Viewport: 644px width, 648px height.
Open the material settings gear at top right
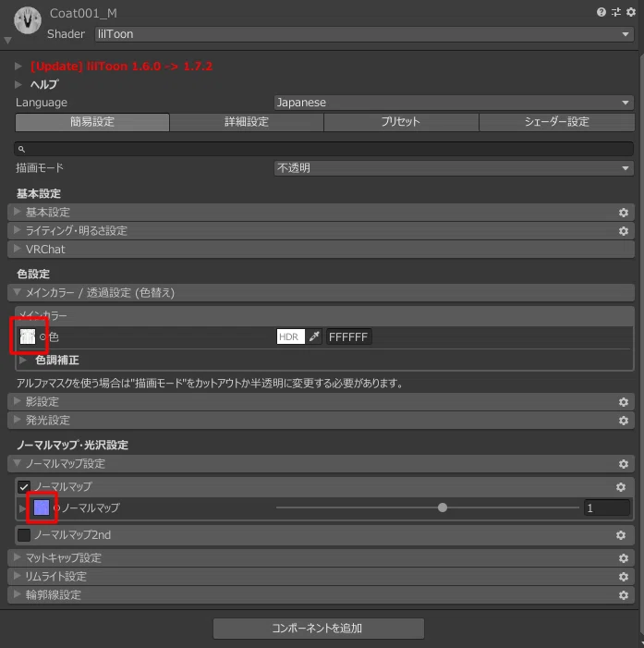tap(631, 12)
